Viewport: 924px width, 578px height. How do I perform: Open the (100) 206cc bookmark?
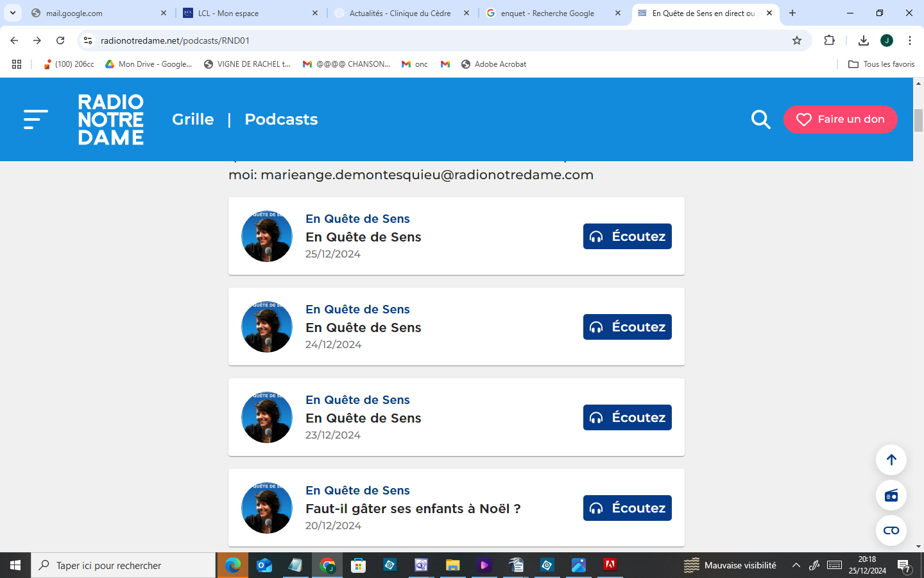point(69,64)
